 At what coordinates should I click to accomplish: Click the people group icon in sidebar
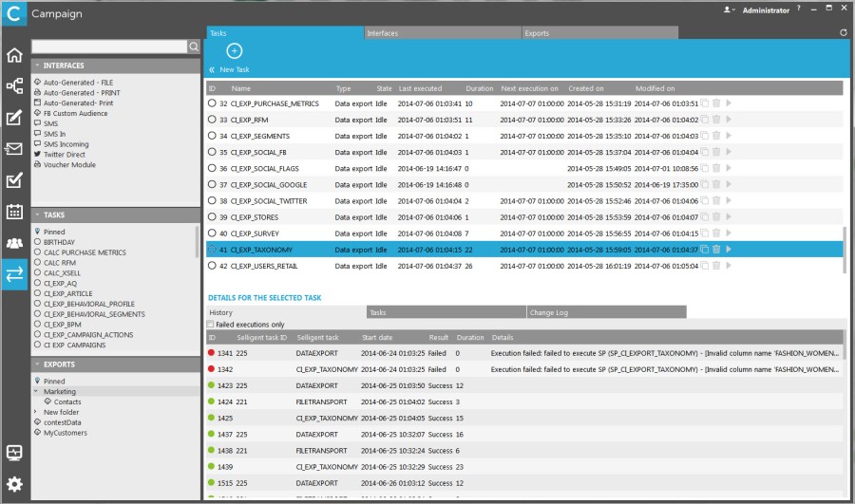coord(14,243)
